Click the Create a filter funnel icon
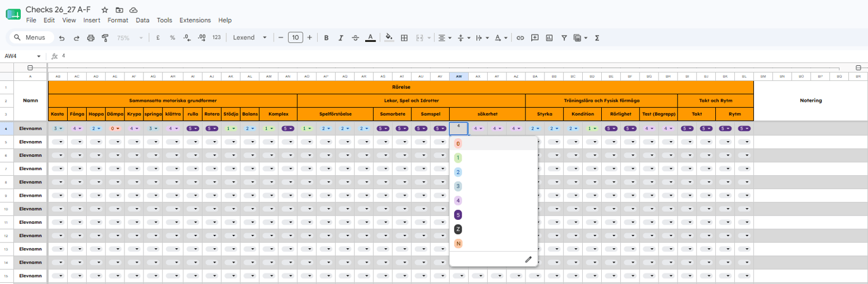868x284 pixels. point(564,38)
